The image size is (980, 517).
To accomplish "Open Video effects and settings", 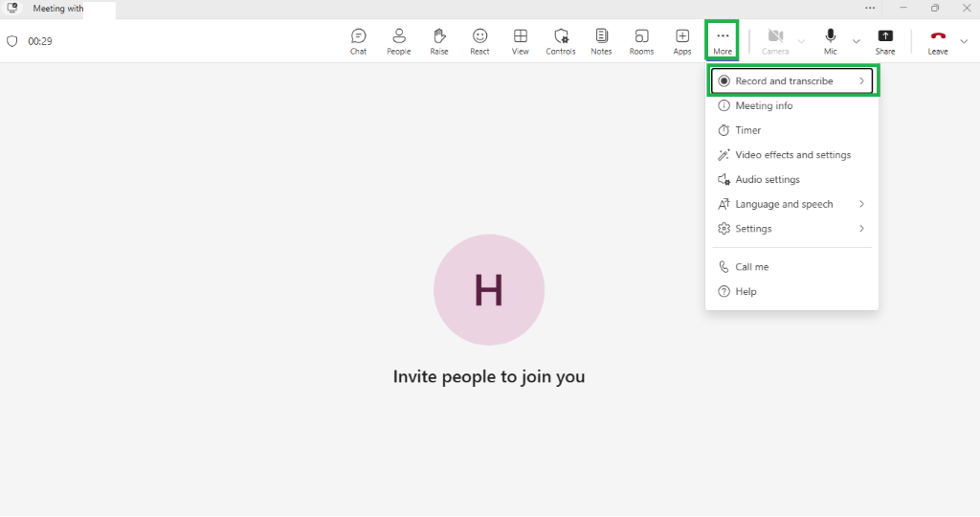I will (x=792, y=154).
